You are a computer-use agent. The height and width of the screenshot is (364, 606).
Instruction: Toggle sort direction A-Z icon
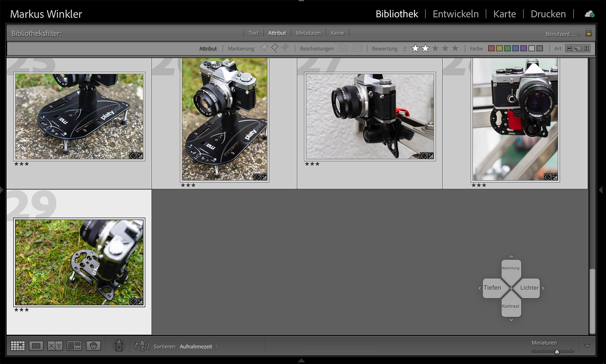142,346
